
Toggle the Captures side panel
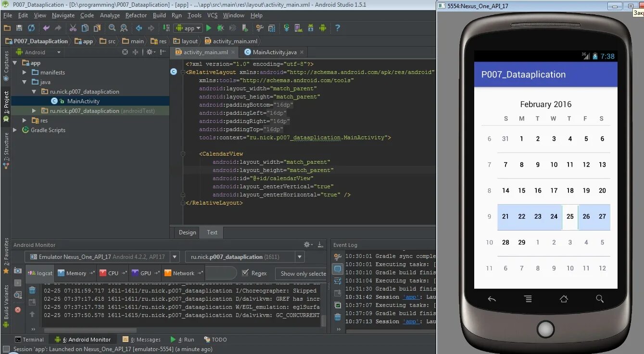point(6,66)
